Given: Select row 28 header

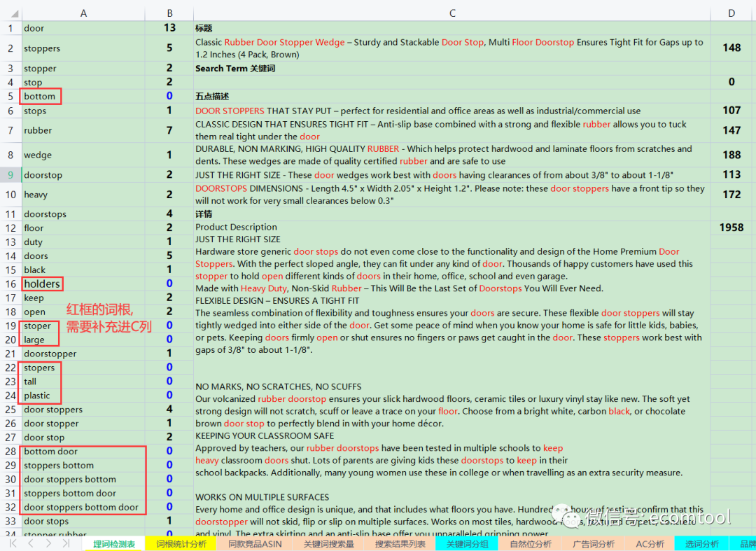Looking at the screenshot, I should coord(10,452).
